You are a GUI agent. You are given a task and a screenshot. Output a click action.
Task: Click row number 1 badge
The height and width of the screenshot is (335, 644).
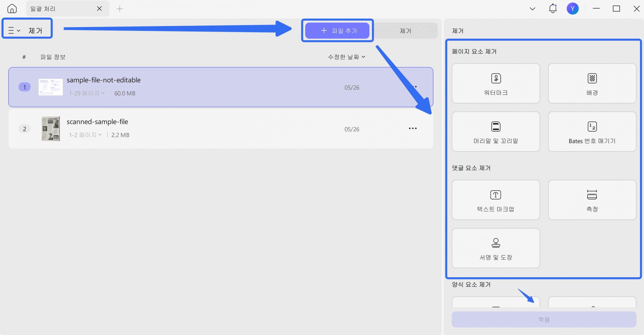coord(25,87)
